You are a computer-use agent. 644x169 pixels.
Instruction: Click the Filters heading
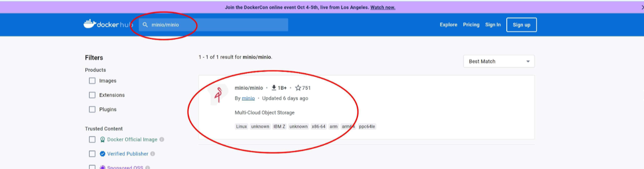coord(94,58)
